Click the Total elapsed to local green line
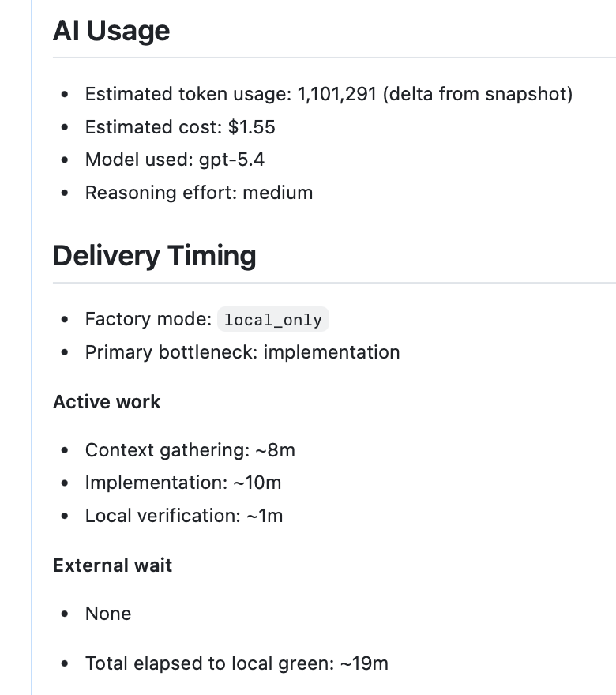The image size is (616, 695). [x=237, y=663]
